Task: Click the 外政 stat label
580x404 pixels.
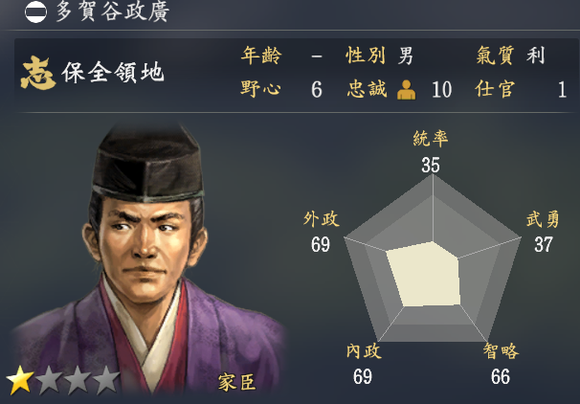Action: point(321,219)
